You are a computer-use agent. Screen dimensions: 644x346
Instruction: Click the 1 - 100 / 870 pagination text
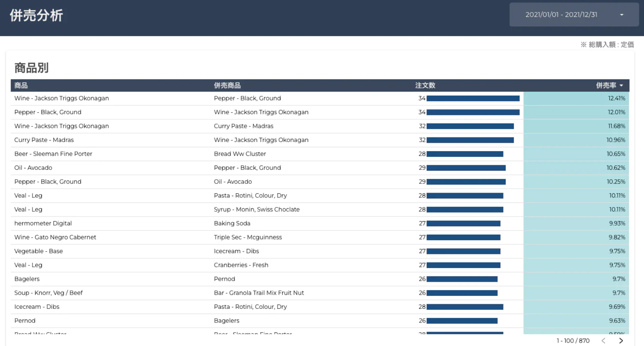click(x=573, y=341)
